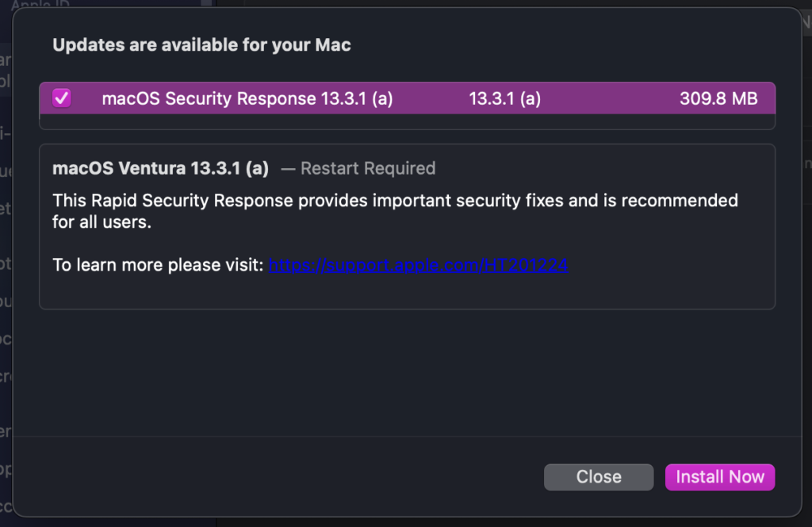Click the macOS Ventura 13.3.1 (a) title
The image size is (812, 527).
[160, 168]
